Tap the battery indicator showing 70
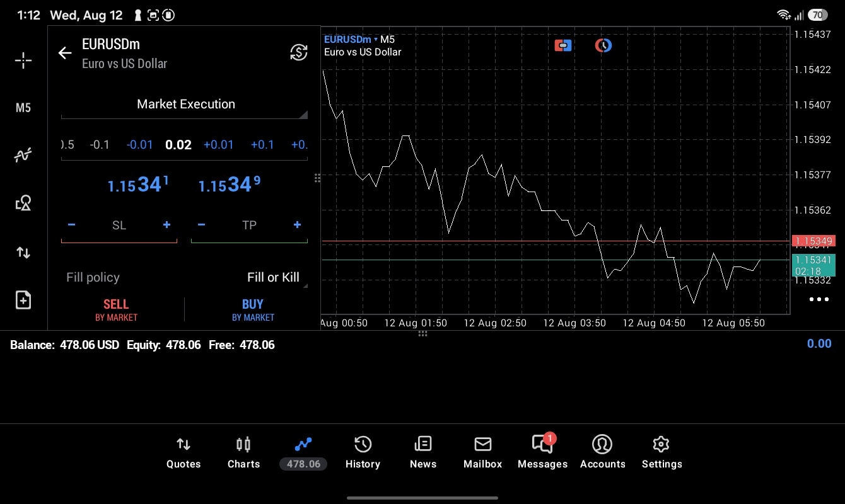 817,14
